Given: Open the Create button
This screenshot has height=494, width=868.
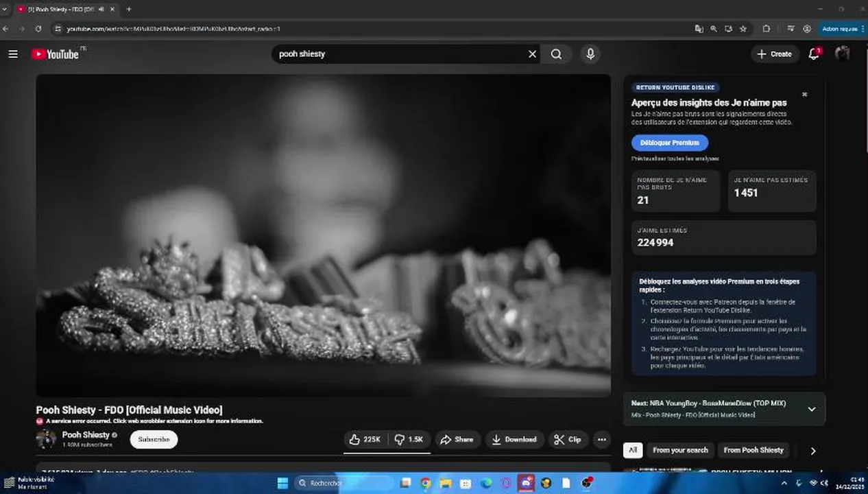Looking at the screenshot, I should [775, 54].
